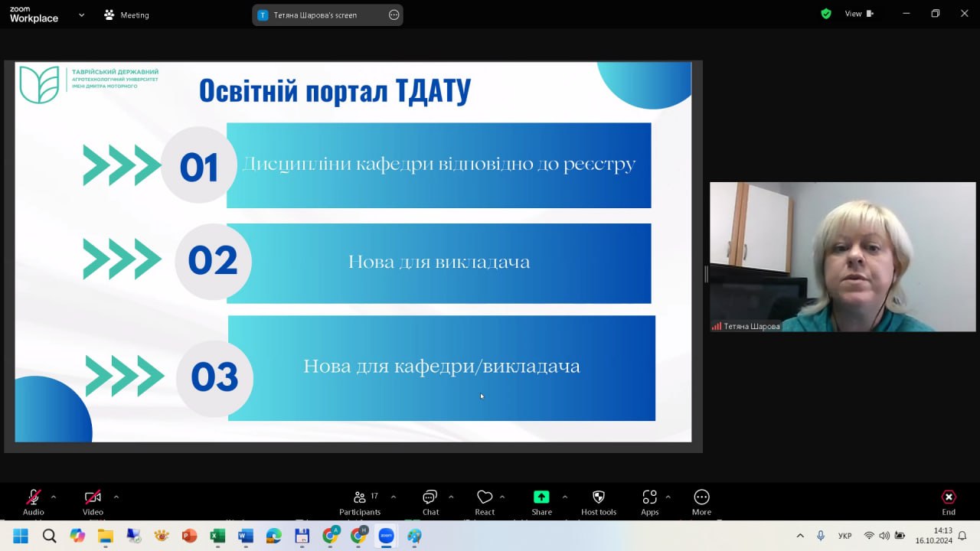
Task: Click the university logo on the slide
Action: coord(89,84)
